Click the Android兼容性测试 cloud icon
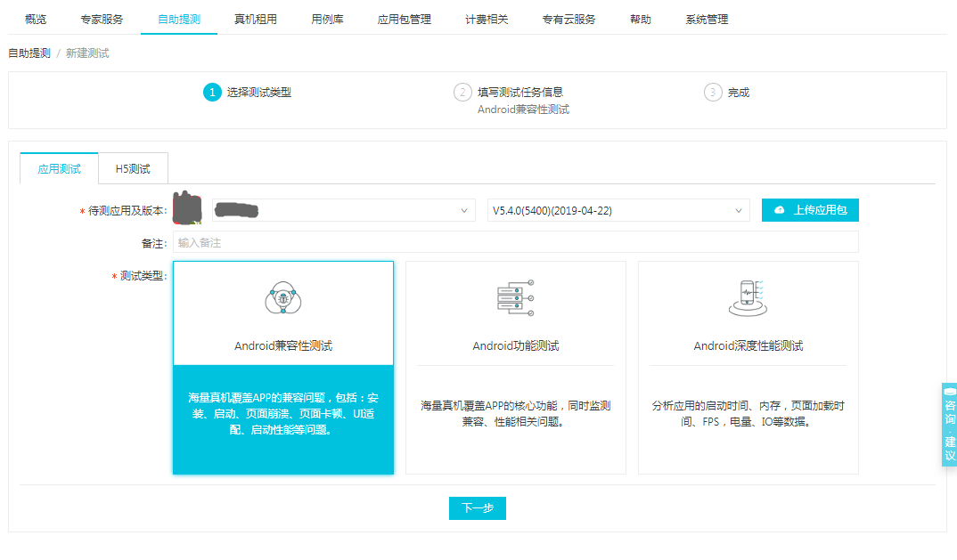The height and width of the screenshot is (560, 957). click(282, 298)
